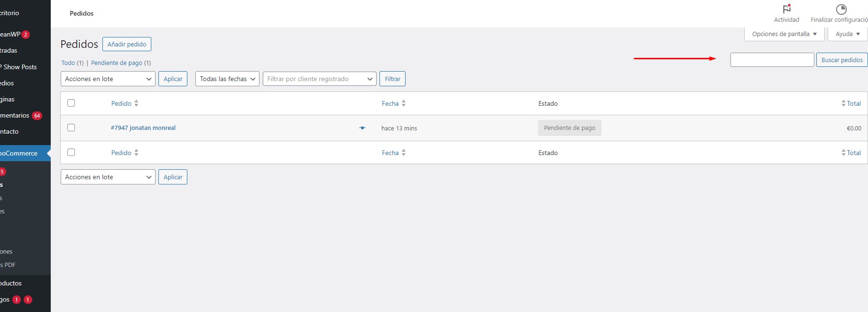Image resolution: width=868 pixels, height=312 pixels.
Task: Click the Finalizar configuración progress icon
Action: pos(841,9)
